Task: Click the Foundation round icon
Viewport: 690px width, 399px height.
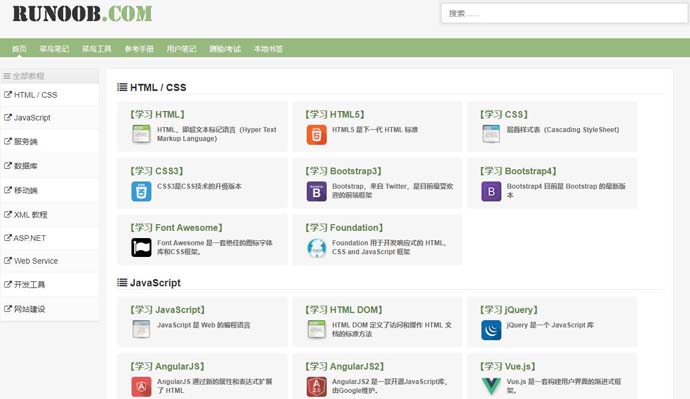Action: coord(316,248)
